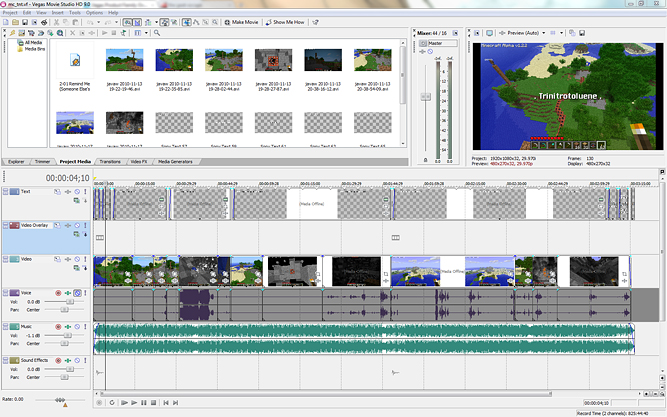Viewport: 667px width, 417px height.
Task: Open the Mixer audio properties icon
Action: 455,33
